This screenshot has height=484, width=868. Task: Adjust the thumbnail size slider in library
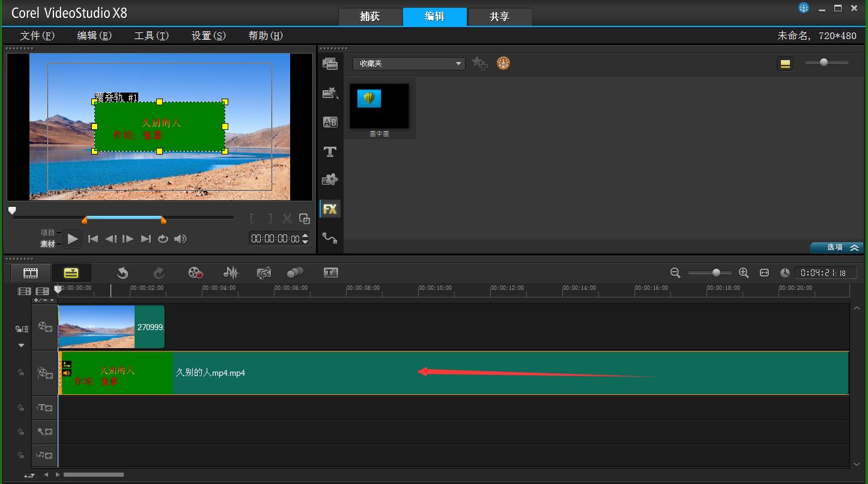(827, 63)
